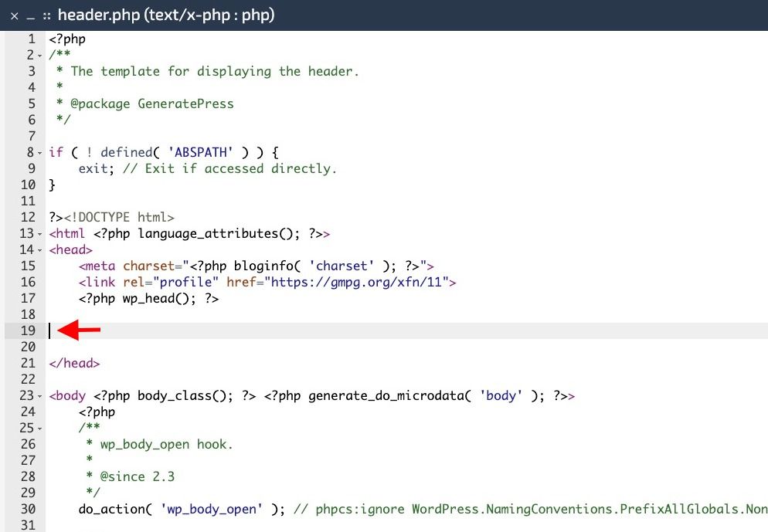
Task: Click line number 30 in gutter
Action: click(x=28, y=509)
